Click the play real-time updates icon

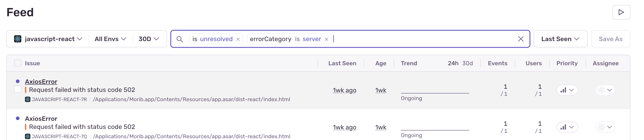click(x=621, y=12)
